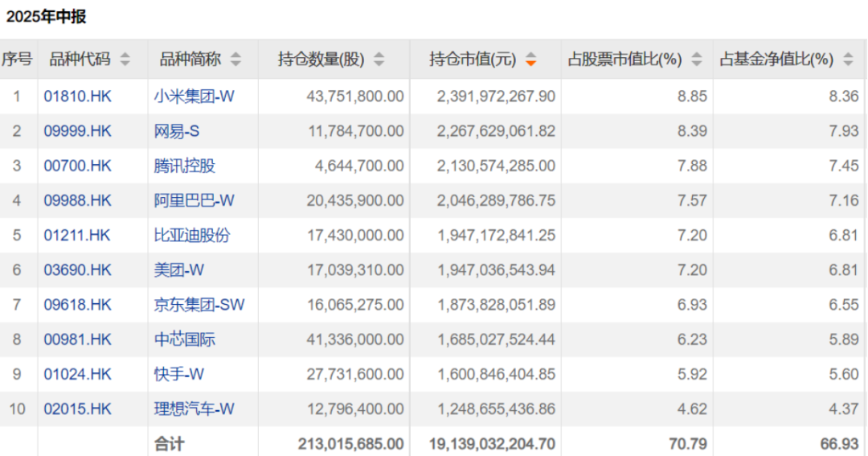Select market value 2,267,629,061.82

click(496, 131)
